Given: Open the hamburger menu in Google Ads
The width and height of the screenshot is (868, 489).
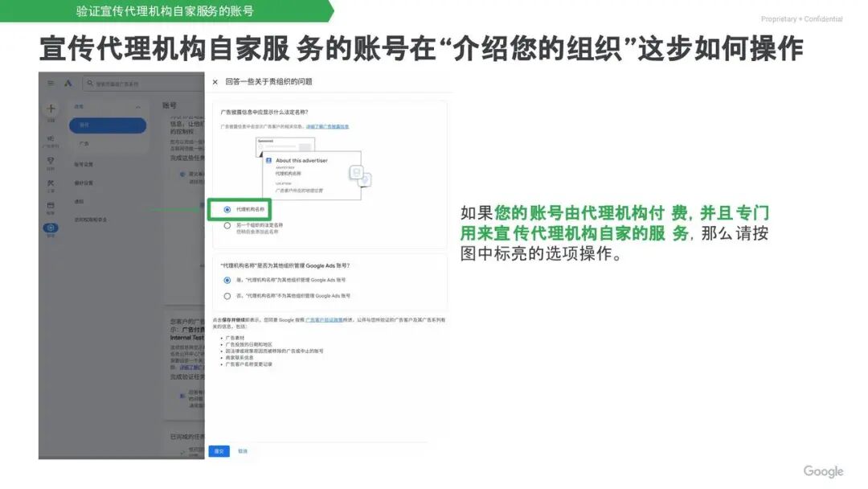Looking at the screenshot, I should pyautogui.click(x=51, y=83).
